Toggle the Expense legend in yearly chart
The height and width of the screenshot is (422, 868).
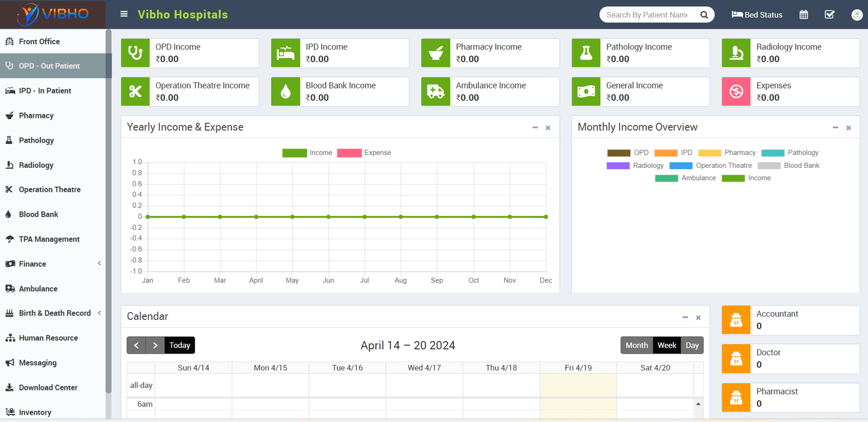(364, 153)
